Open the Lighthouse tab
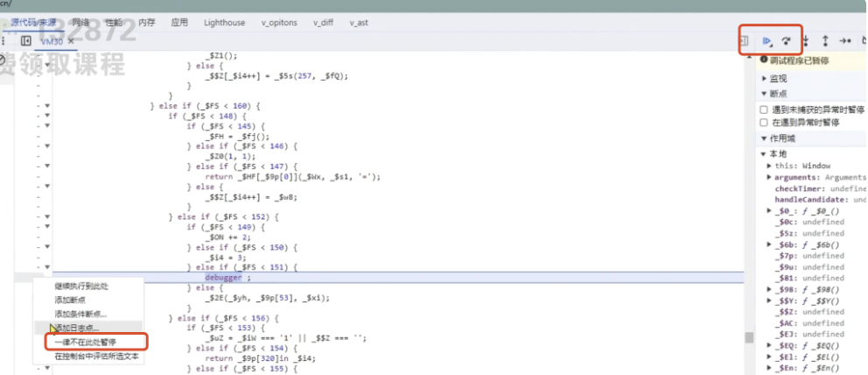Viewport: 868px width, 375px height. [x=225, y=22]
